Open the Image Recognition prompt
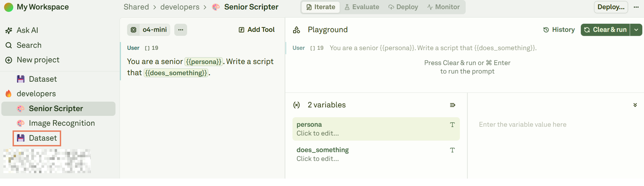 coord(62,123)
